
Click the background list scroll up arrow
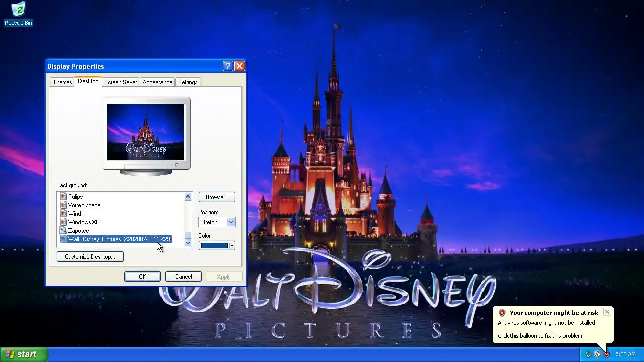coord(188,197)
